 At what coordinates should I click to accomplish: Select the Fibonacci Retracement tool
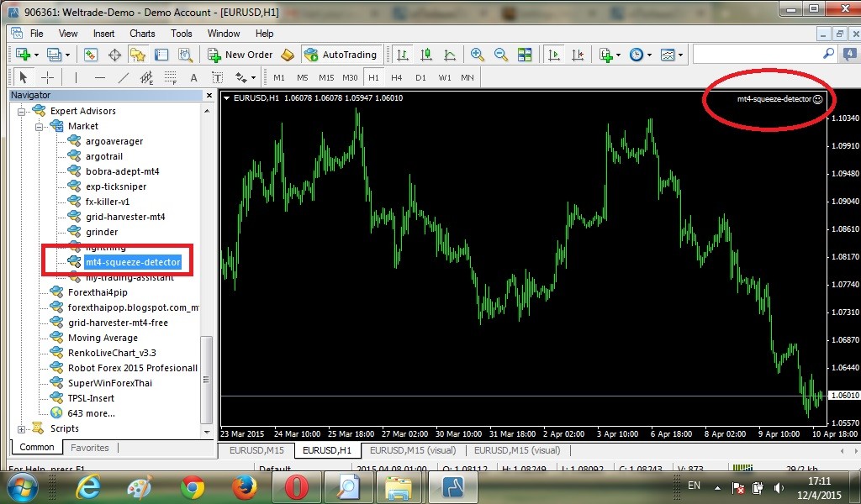[170, 77]
